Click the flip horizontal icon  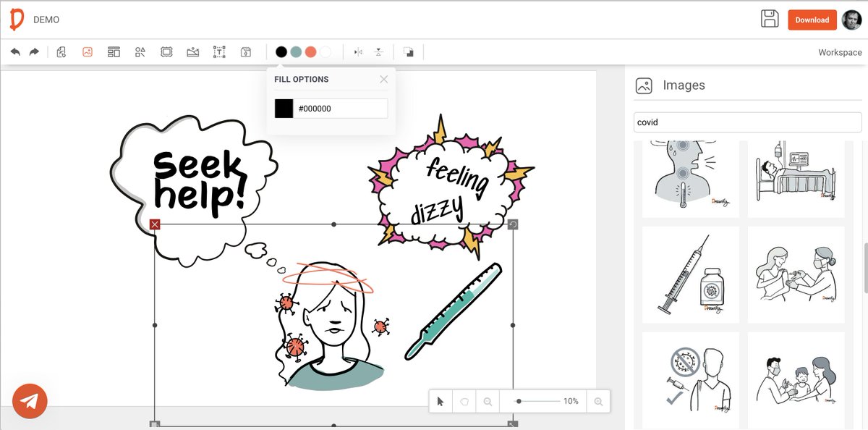point(356,51)
